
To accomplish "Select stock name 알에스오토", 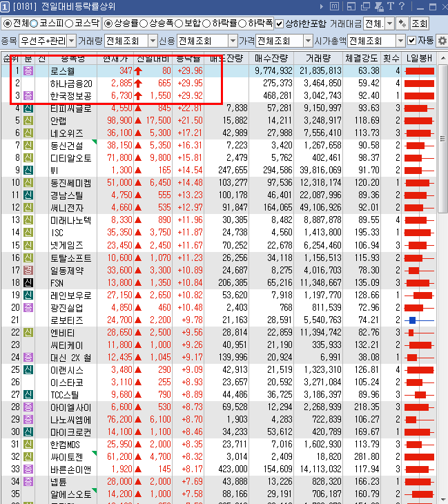I will [x=70, y=494].
